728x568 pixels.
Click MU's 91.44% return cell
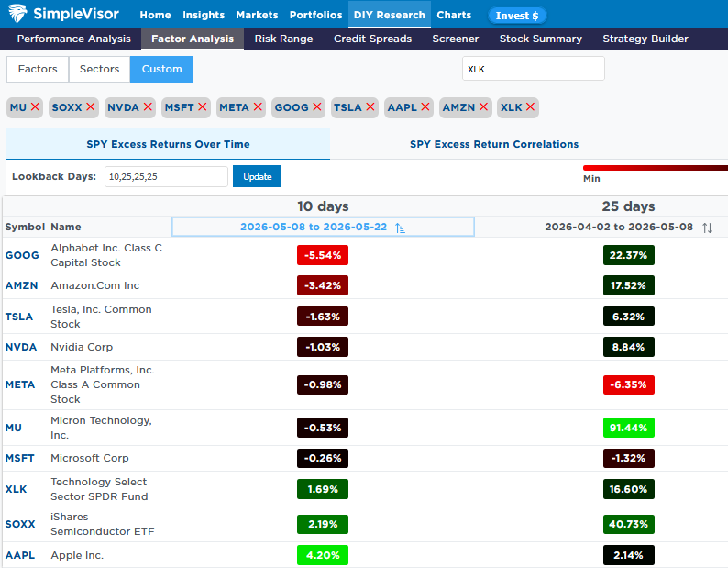coord(629,428)
